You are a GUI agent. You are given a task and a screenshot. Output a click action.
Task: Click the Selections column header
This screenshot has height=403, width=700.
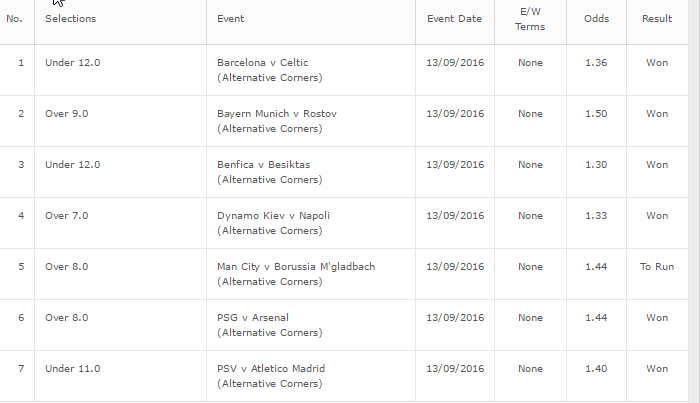(71, 19)
